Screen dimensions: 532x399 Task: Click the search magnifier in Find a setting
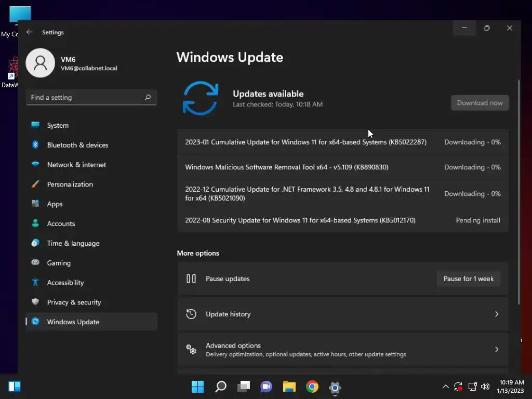[148, 97]
